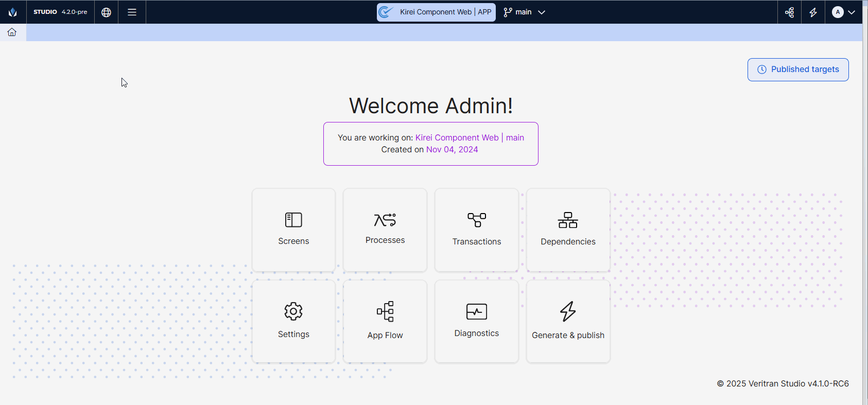Open the Processes tile
The image size is (868, 405).
coord(385,230)
